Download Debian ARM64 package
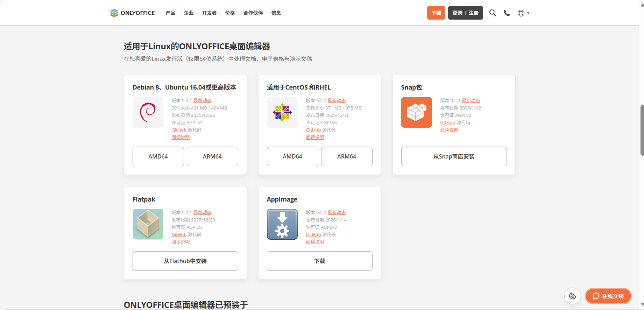Image resolution: width=644 pixels, height=310 pixels. (212, 156)
